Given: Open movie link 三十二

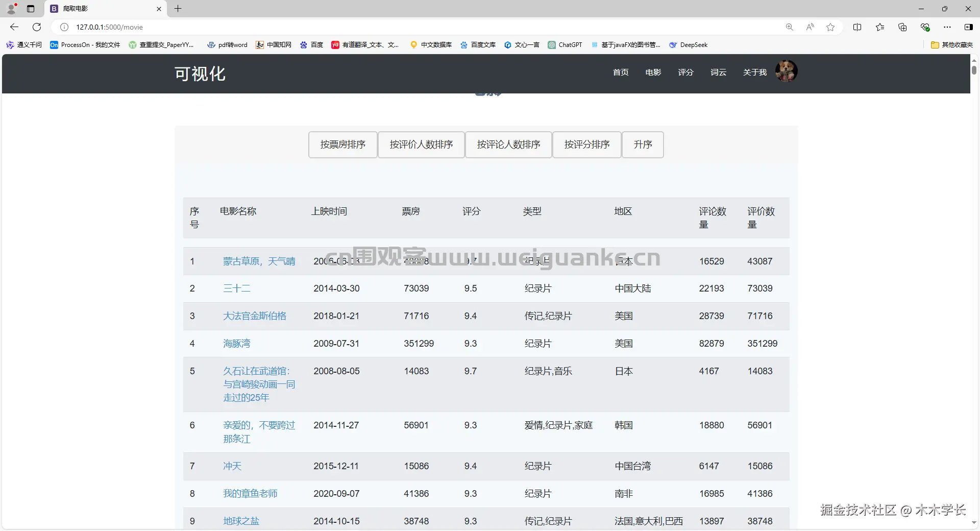Looking at the screenshot, I should [237, 288].
